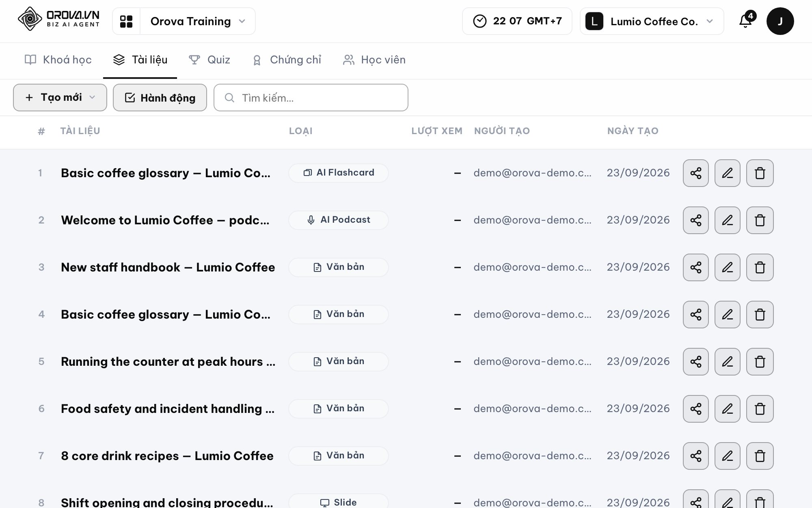Edit the AI Flashcard glossary document
812x508 pixels.
click(727, 173)
